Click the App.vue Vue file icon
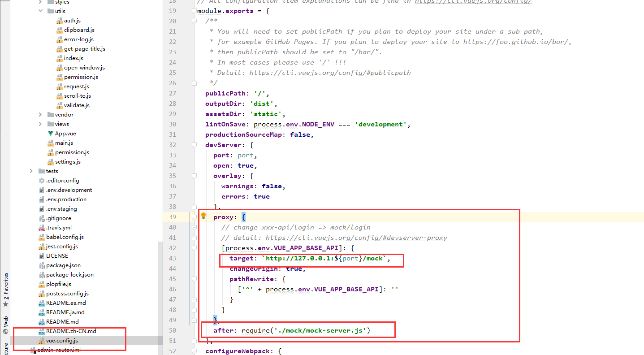The image size is (644, 355). point(50,134)
